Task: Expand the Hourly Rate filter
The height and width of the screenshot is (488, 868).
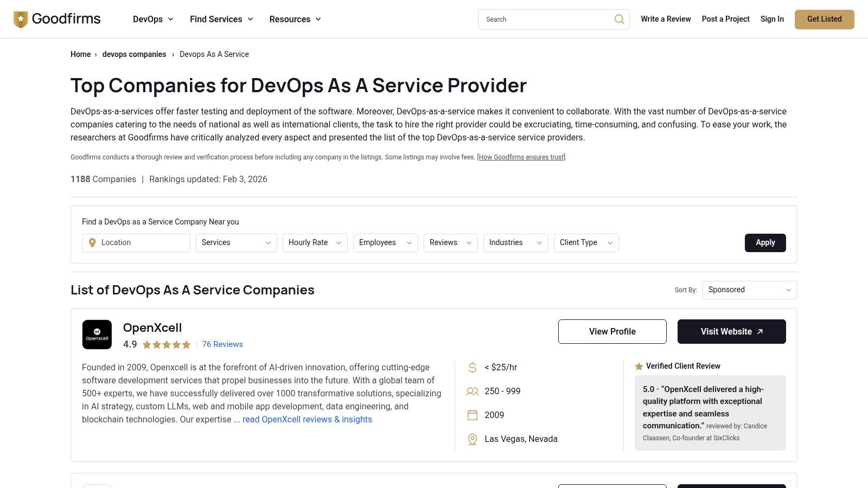Action: click(x=315, y=242)
